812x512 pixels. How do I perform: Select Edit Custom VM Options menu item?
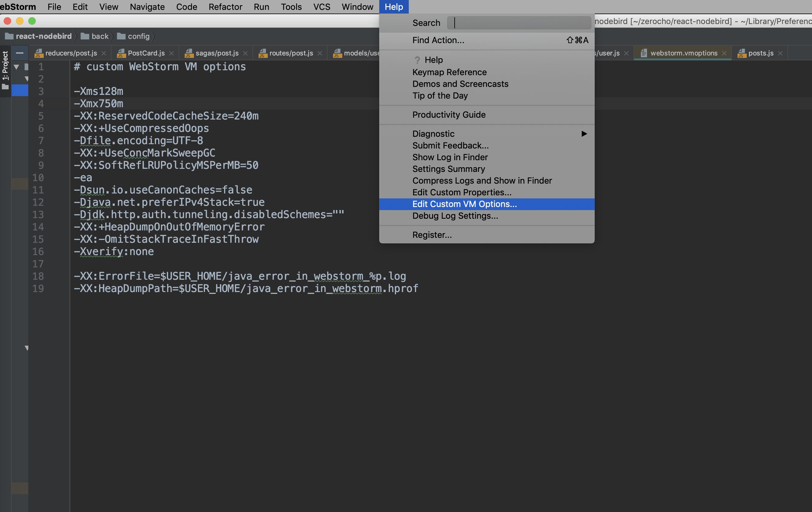pyautogui.click(x=464, y=204)
